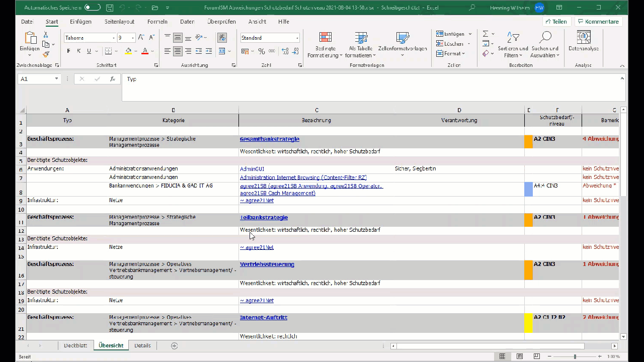Image resolution: width=644 pixels, height=362 pixels.
Task: Open Bedingte Formatierung
Action: pos(325,43)
